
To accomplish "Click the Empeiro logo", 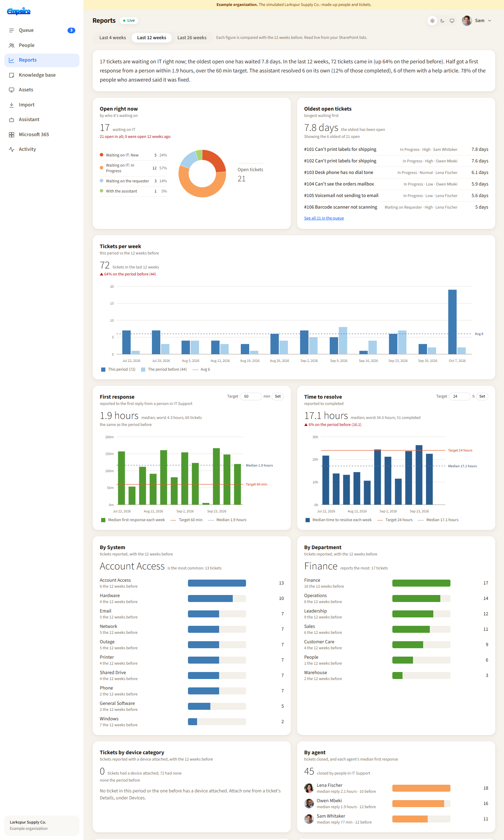I will click(x=19, y=11).
